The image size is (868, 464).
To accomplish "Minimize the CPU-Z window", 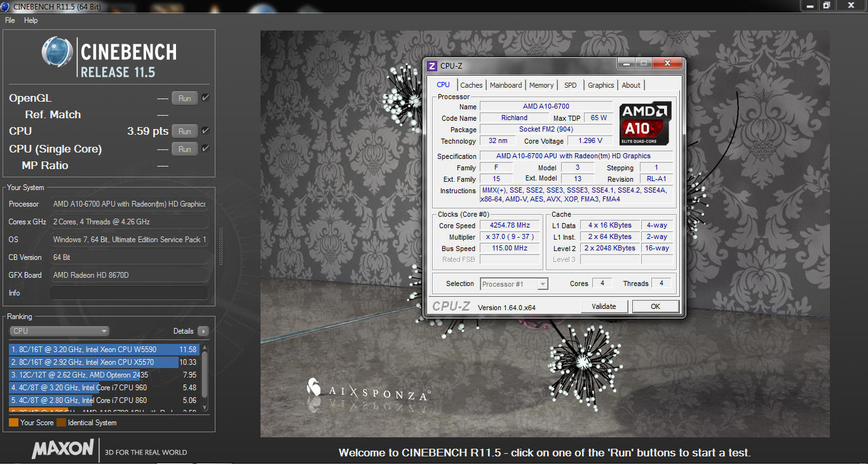I will pyautogui.click(x=625, y=64).
